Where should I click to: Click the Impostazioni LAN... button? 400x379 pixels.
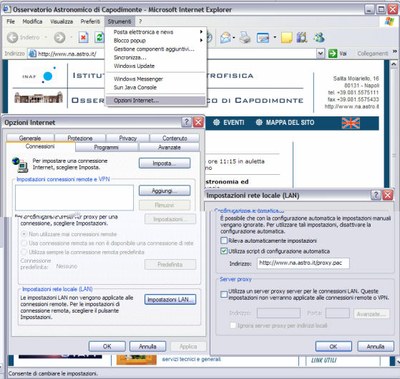(170, 299)
